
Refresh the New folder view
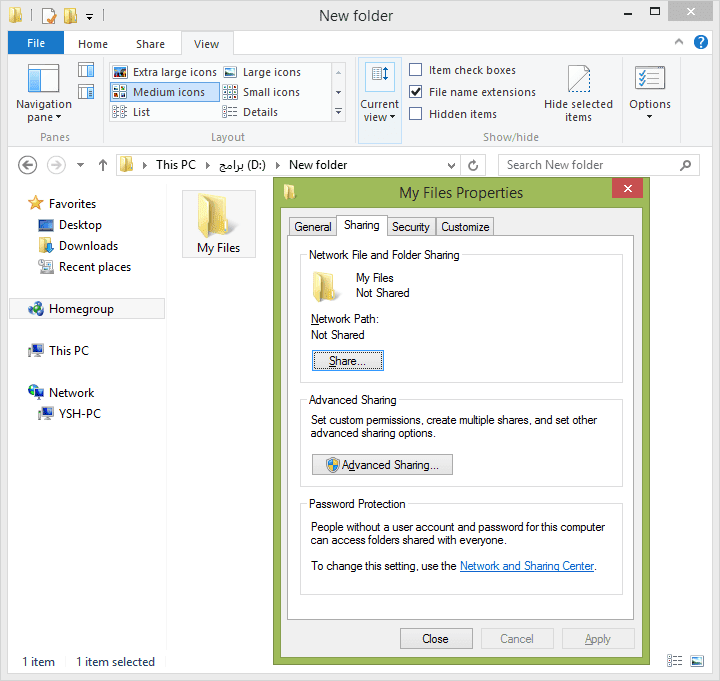pyautogui.click(x=473, y=165)
